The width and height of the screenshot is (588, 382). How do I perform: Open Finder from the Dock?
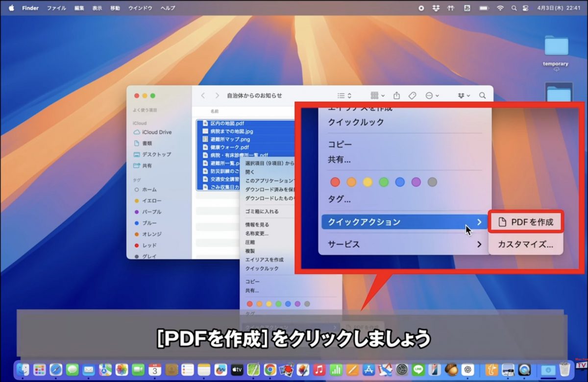pos(23,370)
